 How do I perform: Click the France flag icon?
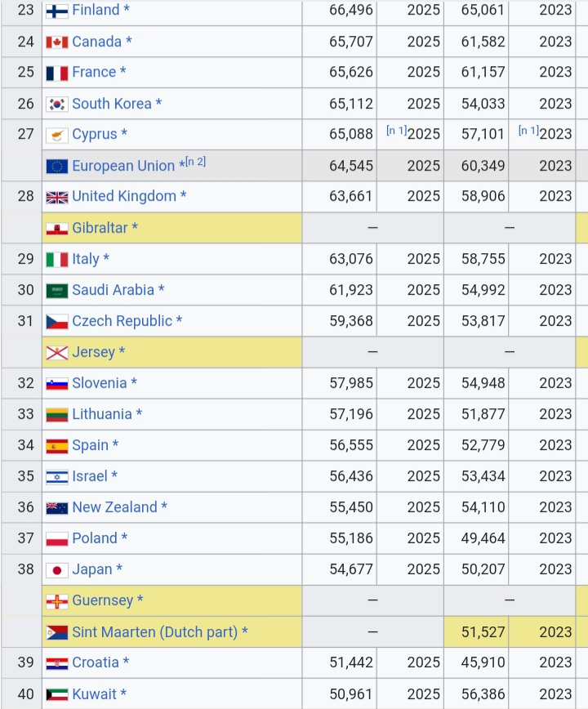(x=57, y=73)
